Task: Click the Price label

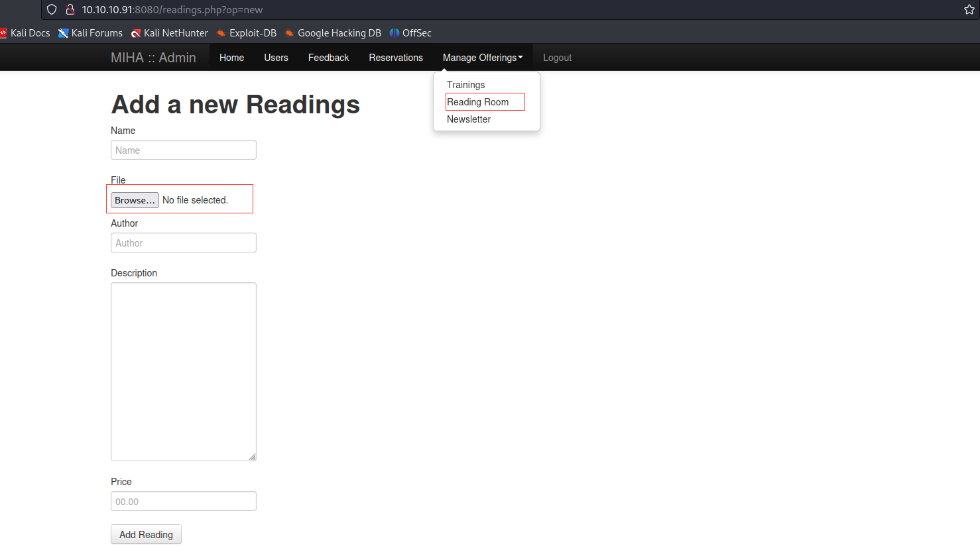Action: click(121, 482)
